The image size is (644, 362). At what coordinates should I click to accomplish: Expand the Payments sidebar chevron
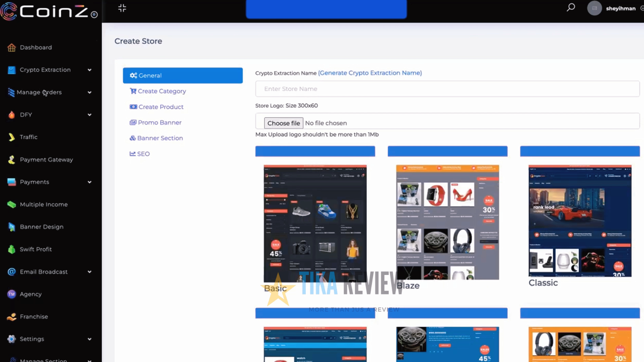89,182
